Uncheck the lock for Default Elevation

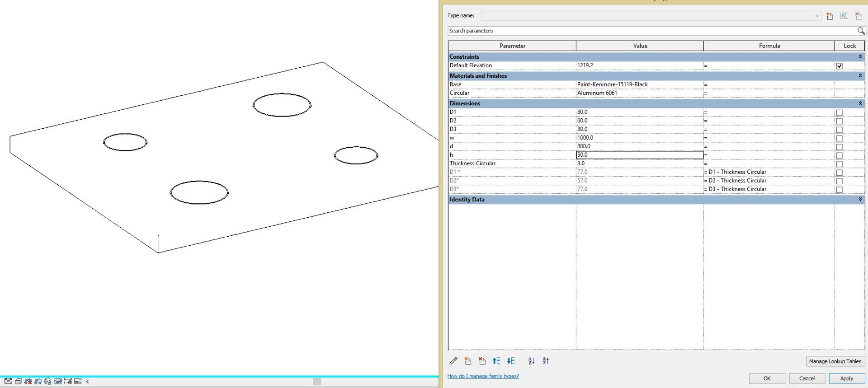(x=839, y=66)
